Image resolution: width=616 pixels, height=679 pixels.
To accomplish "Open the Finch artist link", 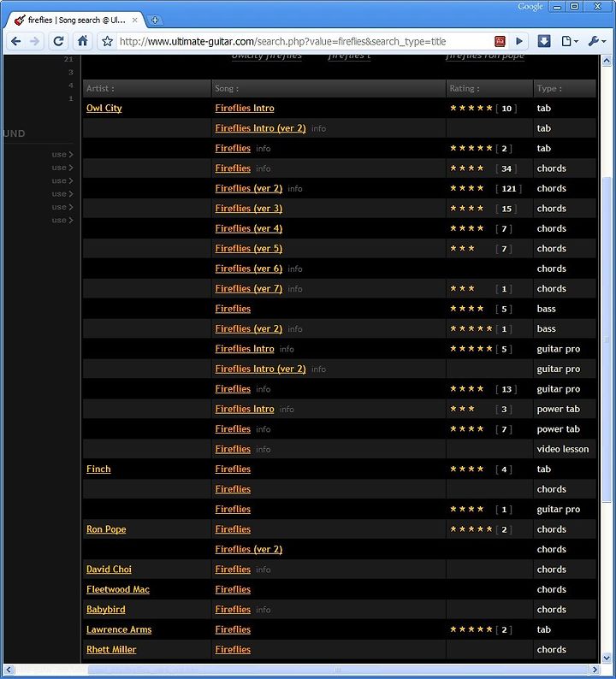I will (98, 469).
